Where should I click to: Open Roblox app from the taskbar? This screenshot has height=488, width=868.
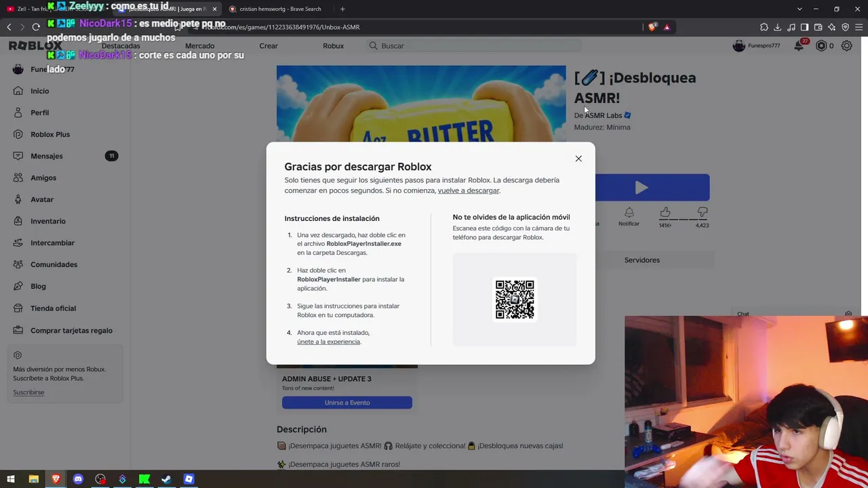(x=189, y=479)
